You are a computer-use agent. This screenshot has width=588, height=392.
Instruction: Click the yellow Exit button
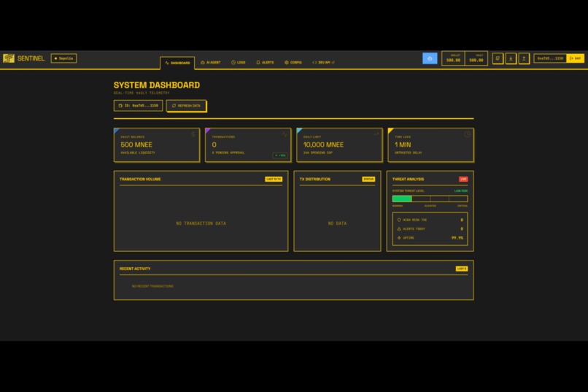576,58
